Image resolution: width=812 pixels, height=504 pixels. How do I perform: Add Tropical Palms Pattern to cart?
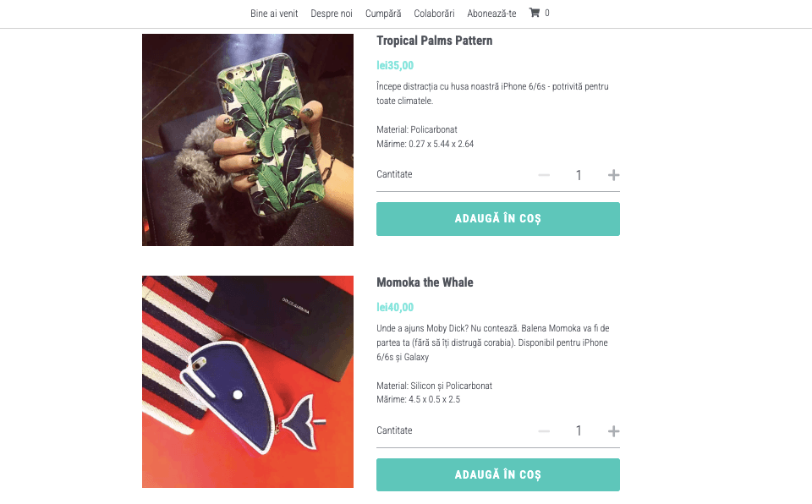click(497, 219)
